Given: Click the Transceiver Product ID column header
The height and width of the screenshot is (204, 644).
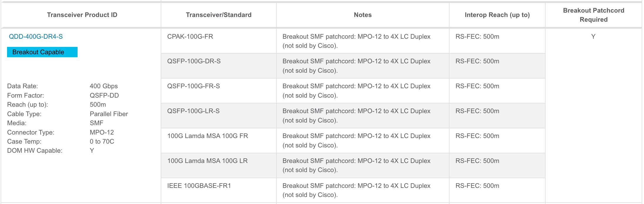Looking at the screenshot, I should 82,15.
